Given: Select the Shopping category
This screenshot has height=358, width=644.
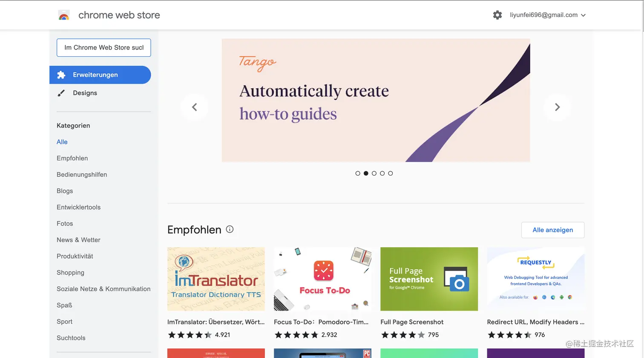Looking at the screenshot, I should [x=70, y=273].
